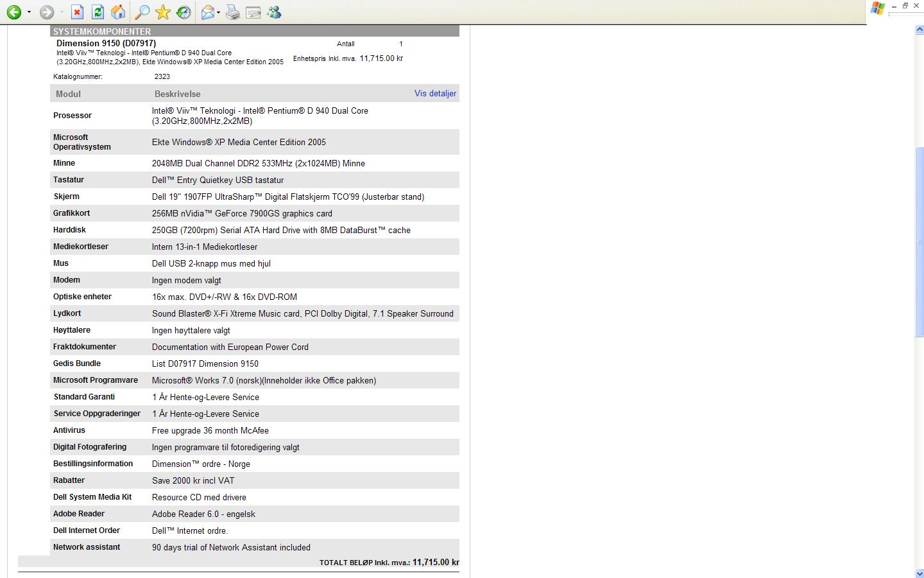Click Resource CD med drivere text
924x578 pixels.
coord(199,497)
